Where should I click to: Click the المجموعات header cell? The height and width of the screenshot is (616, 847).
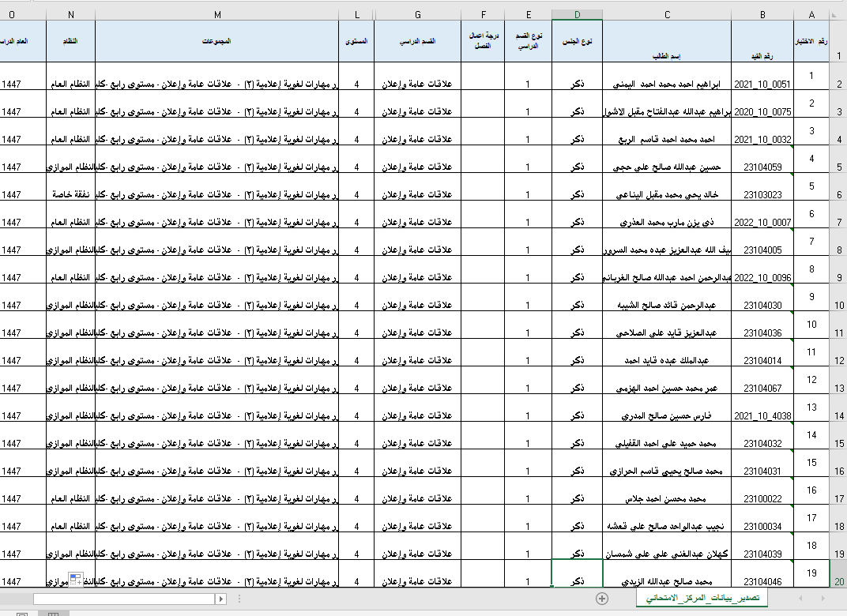pyautogui.click(x=216, y=41)
